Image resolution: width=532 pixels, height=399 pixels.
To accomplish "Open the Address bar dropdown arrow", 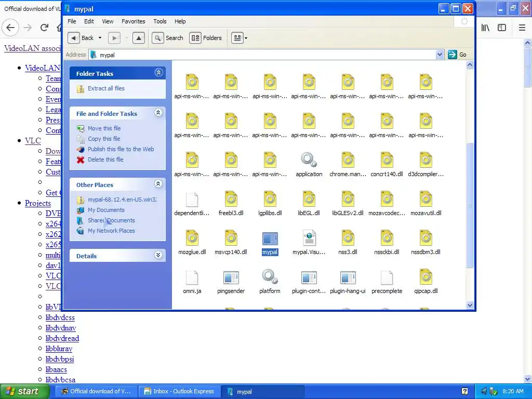I will (x=440, y=55).
